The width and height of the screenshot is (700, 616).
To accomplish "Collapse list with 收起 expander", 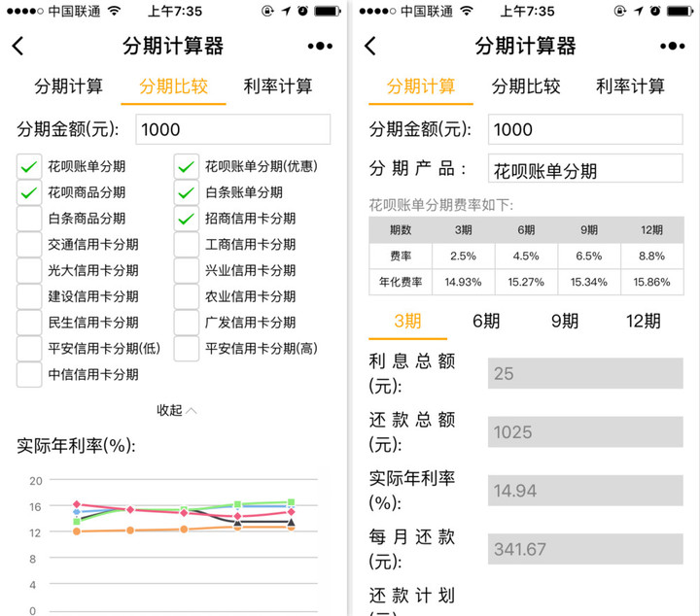I will (176, 410).
